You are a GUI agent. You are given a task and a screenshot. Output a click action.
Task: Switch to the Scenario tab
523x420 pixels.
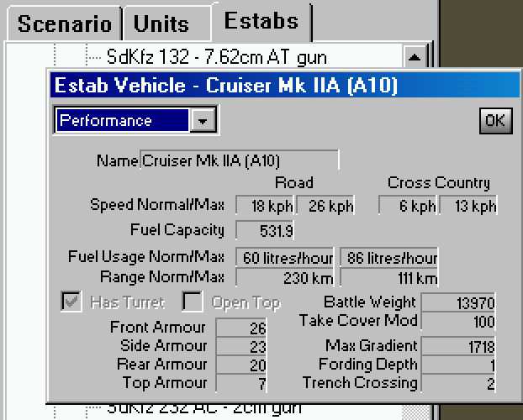click(65, 24)
